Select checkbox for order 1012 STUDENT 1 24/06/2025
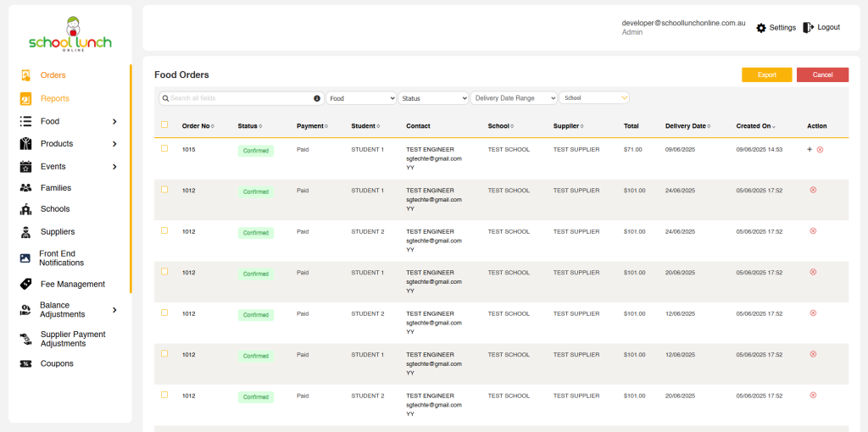 164,189
